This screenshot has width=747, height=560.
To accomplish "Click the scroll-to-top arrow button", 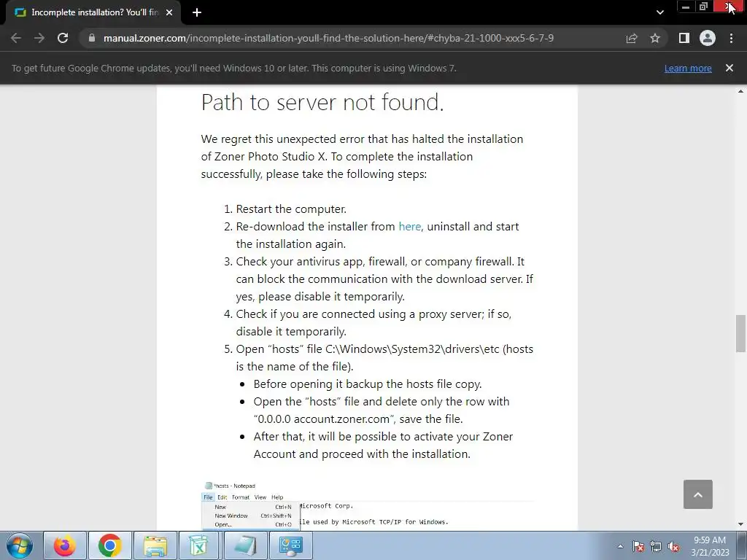I will tap(698, 494).
